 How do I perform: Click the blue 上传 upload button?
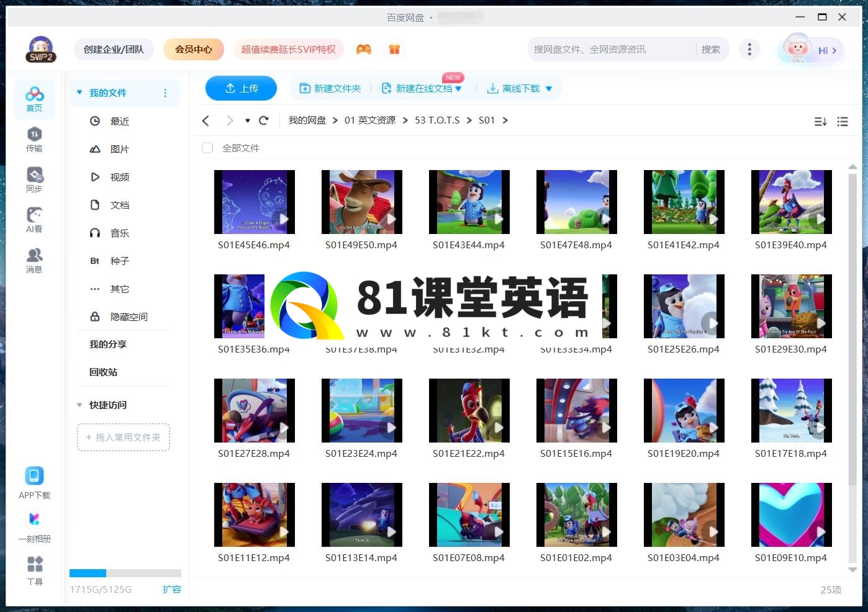click(x=241, y=88)
